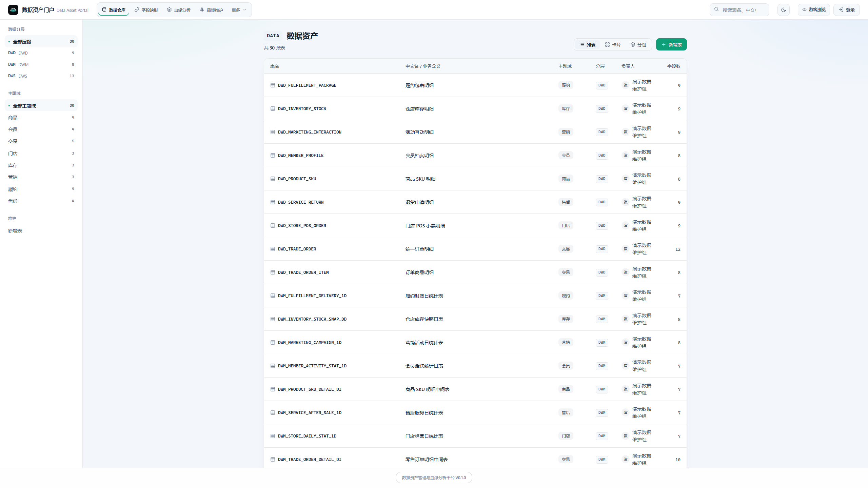
Task: Click the search input field
Action: pos(739,10)
